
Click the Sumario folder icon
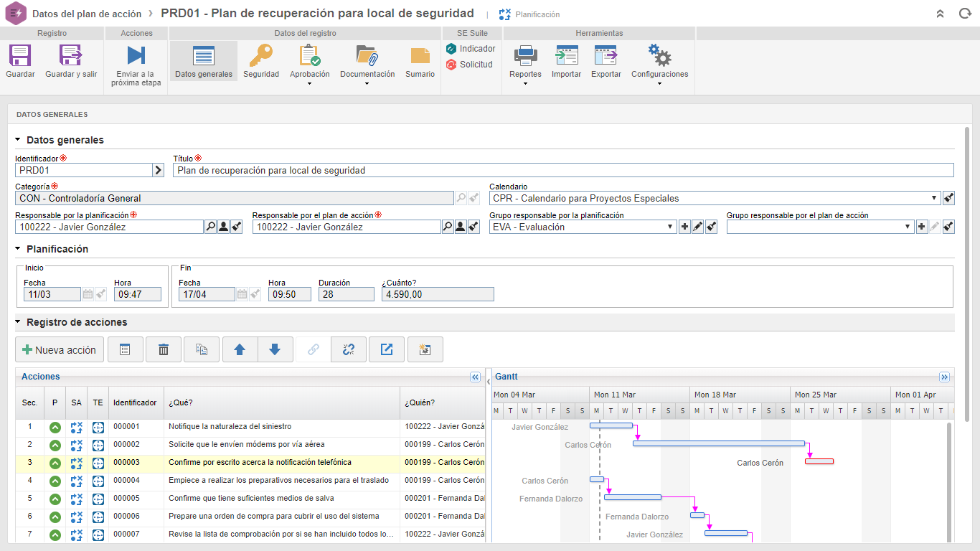coord(420,56)
